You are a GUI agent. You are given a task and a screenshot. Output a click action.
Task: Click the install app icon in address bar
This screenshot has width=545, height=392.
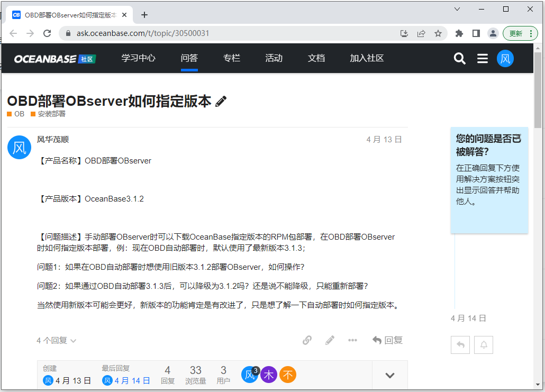(404, 33)
